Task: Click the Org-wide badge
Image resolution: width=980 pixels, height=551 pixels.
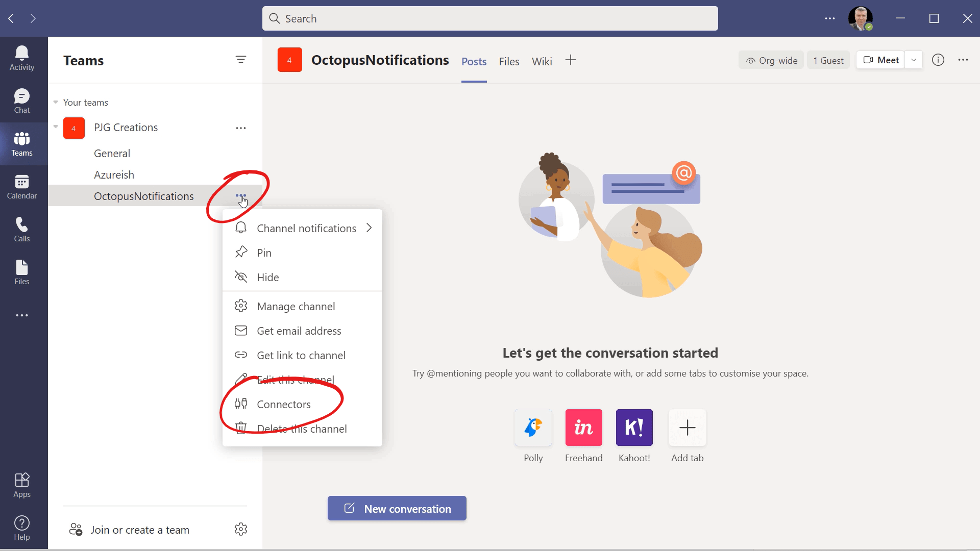Action: (x=771, y=60)
